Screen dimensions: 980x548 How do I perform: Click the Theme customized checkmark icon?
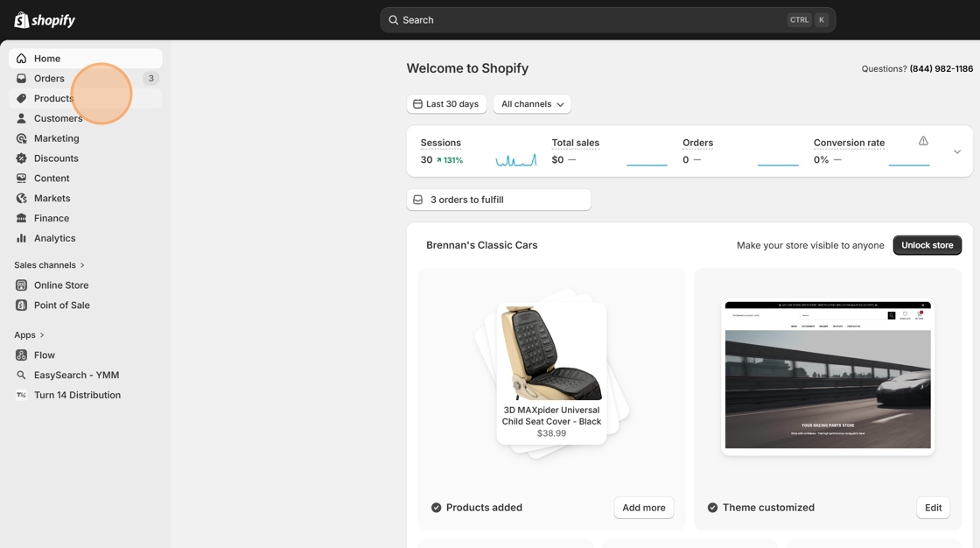[x=712, y=508]
